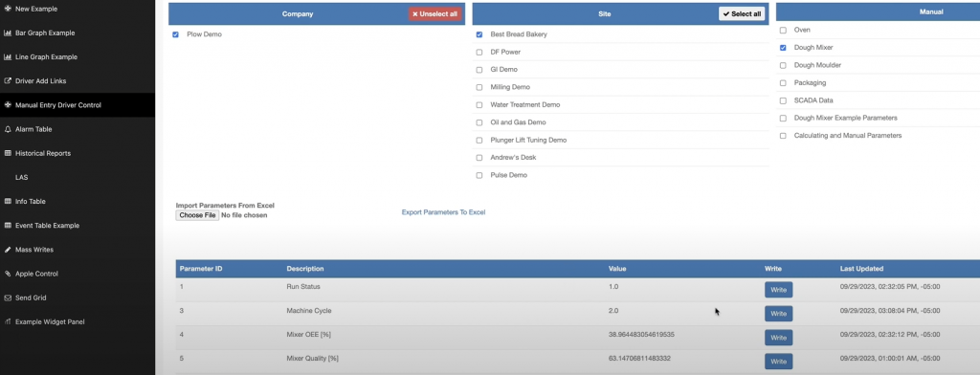Click Choose File to import parameters
980x375 pixels.
[x=197, y=215]
